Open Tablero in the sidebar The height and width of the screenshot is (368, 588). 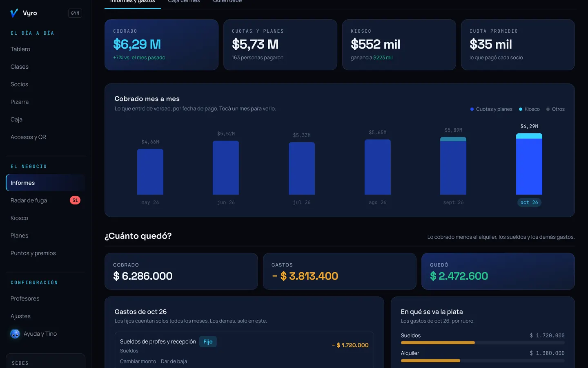(45, 49)
